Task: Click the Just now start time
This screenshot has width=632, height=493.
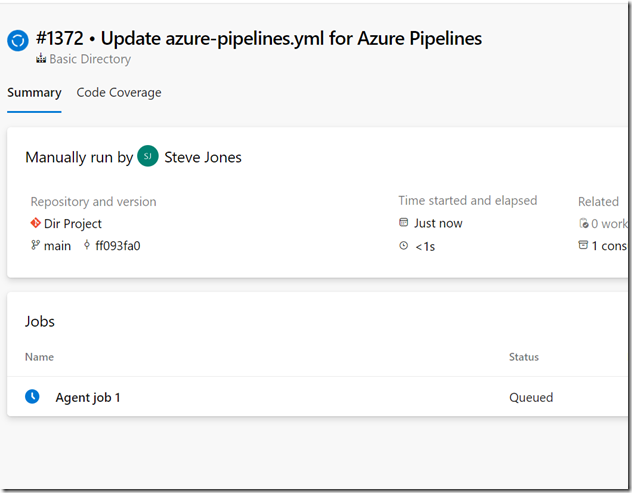Action: [x=438, y=223]
